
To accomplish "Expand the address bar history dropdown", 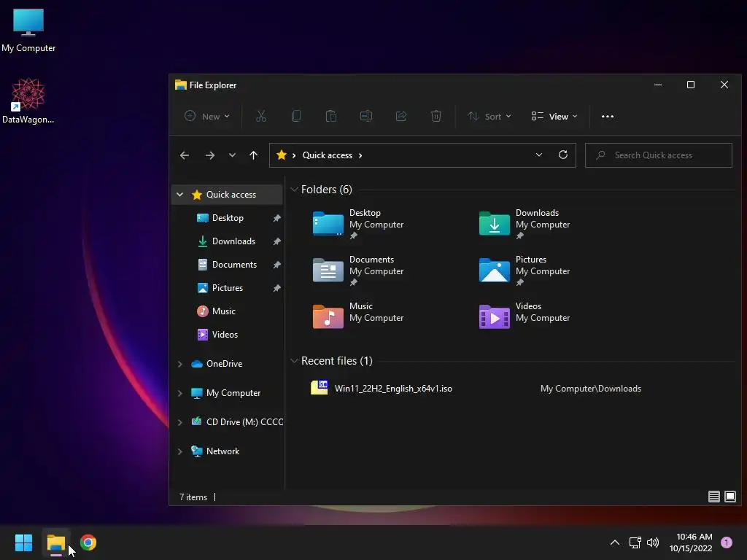I will (x=539, y=155).
